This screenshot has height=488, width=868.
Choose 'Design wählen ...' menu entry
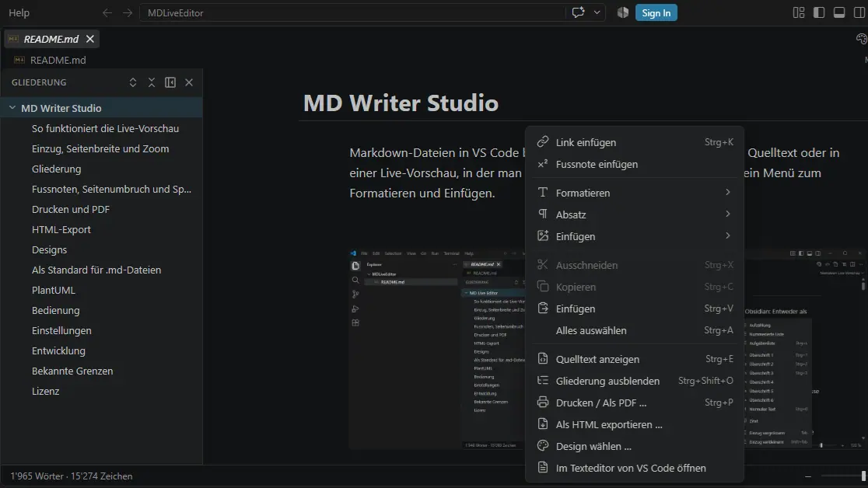click(635, 446)
